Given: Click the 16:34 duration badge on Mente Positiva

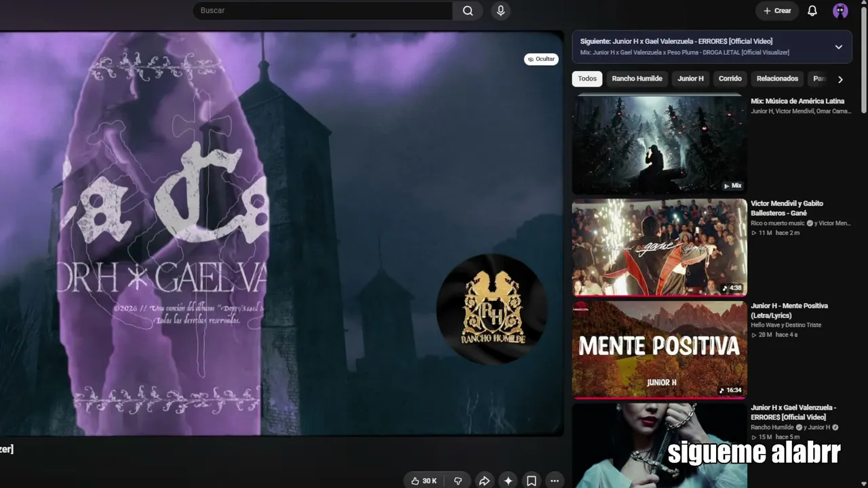Looking at the screenshot, I should 730,390.
